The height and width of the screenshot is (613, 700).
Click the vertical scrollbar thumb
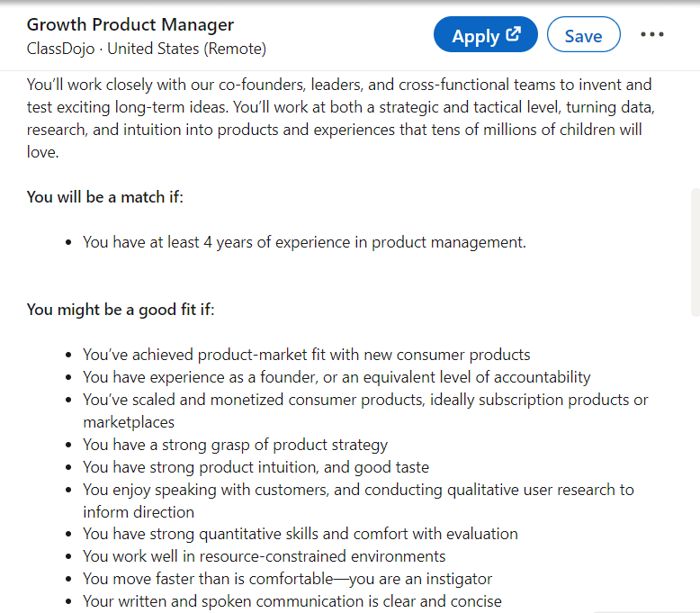(x=695, y=252)
